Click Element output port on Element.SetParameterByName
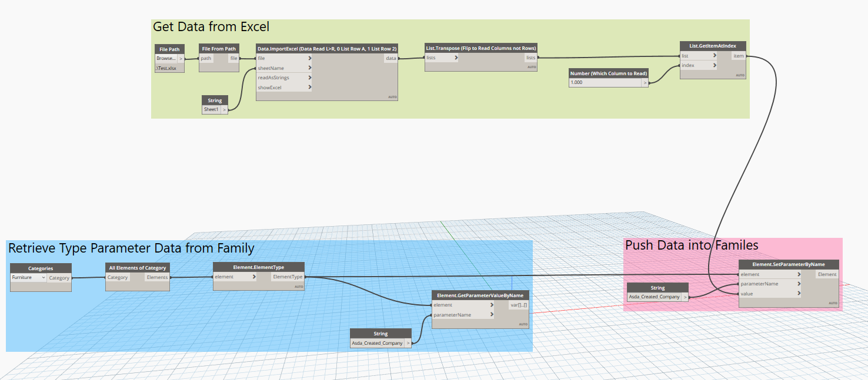The width and height of the screenshot is (868, 380). (x=827, y=274)
